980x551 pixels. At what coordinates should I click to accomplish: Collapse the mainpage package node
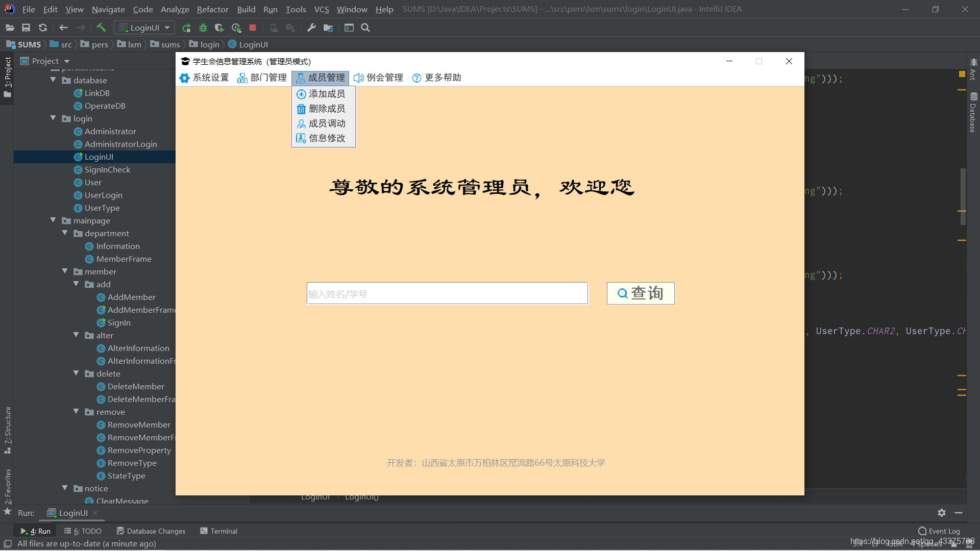(53, 220)
